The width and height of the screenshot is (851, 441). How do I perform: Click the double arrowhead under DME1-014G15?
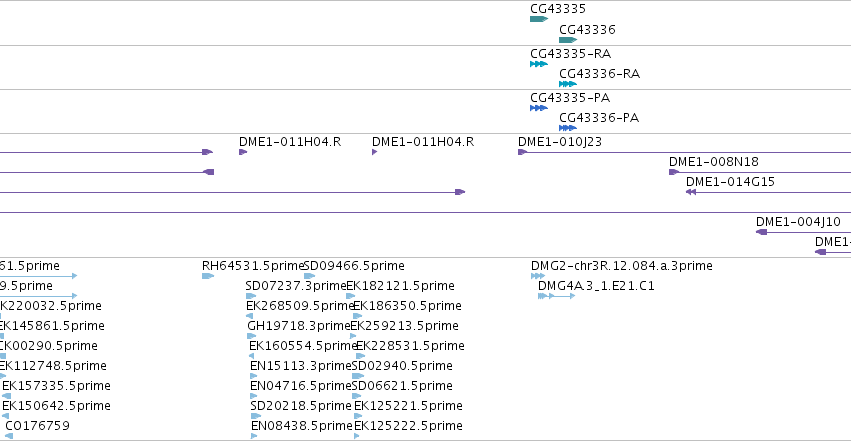click(x=691, y=192)
